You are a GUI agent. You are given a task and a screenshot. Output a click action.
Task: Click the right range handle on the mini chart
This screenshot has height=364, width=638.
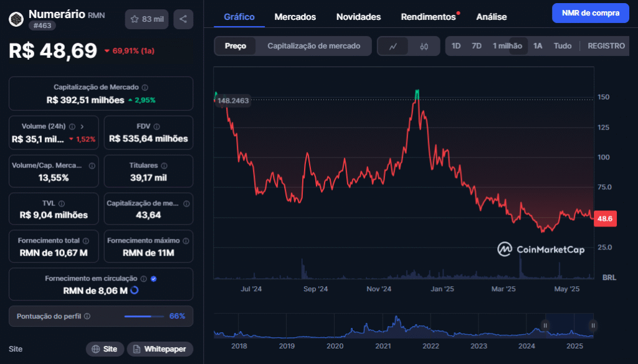(592, 325)
